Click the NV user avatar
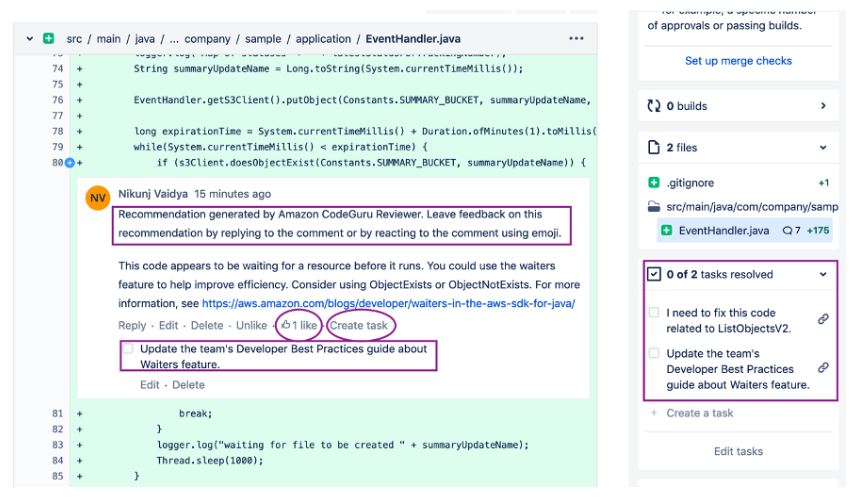Screen dimensions: 867x503 pos(99,200)
